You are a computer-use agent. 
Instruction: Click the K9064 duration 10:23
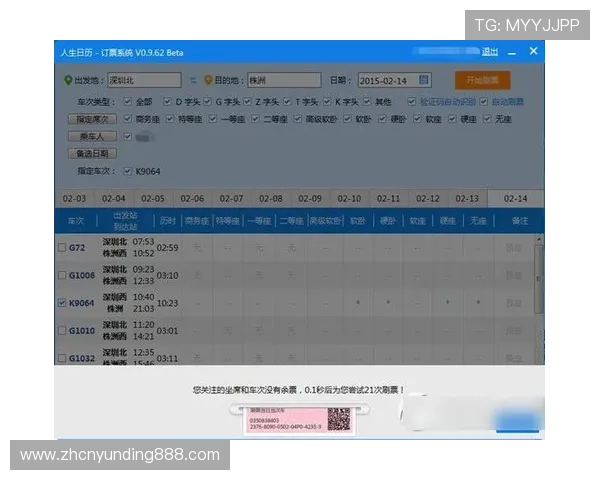click(x=168, y=303)
